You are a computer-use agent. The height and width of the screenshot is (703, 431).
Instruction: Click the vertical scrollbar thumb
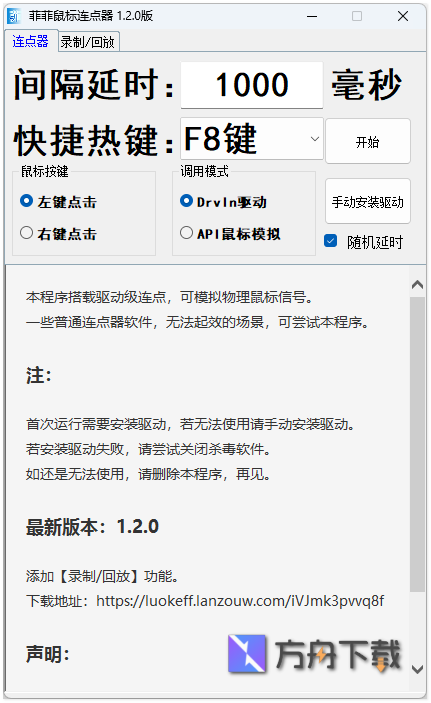coord(418,444)
